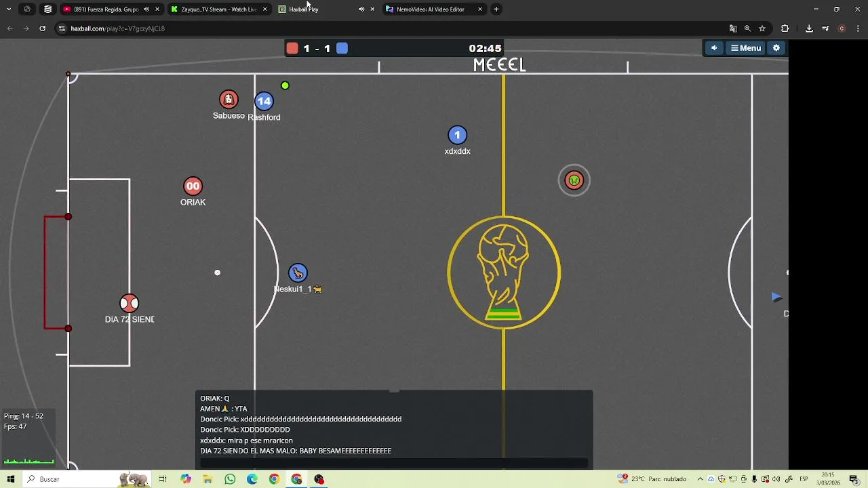Show hidden system tray icons

click(700, 479)
